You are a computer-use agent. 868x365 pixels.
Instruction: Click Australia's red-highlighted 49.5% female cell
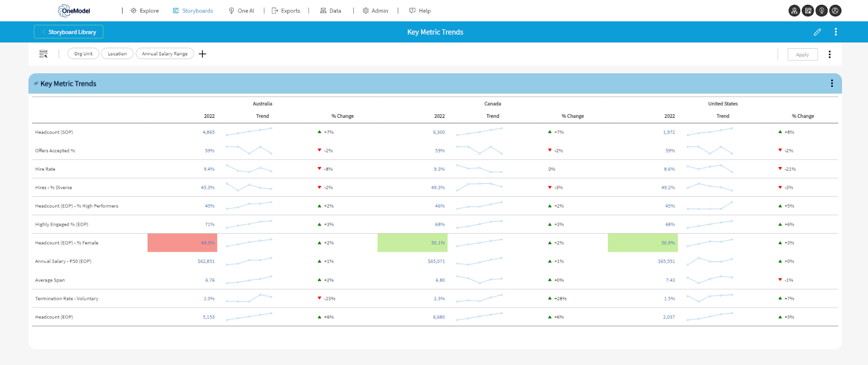pos(182,243)
